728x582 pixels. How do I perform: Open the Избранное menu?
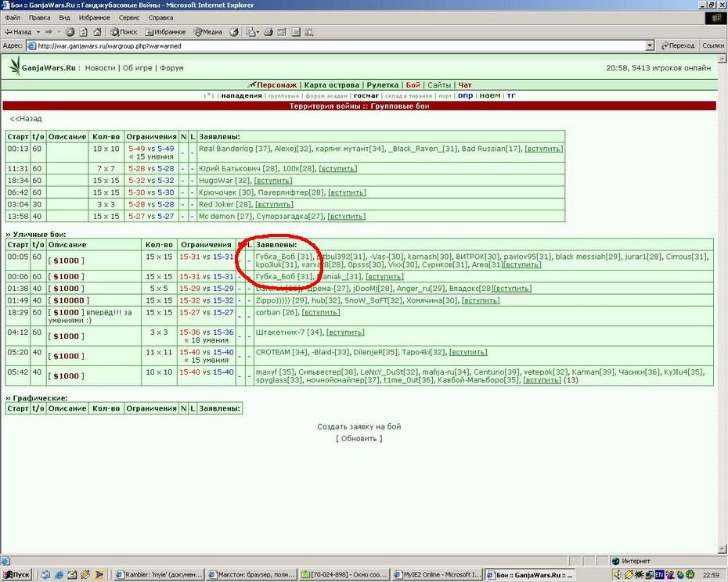point(94,18)
